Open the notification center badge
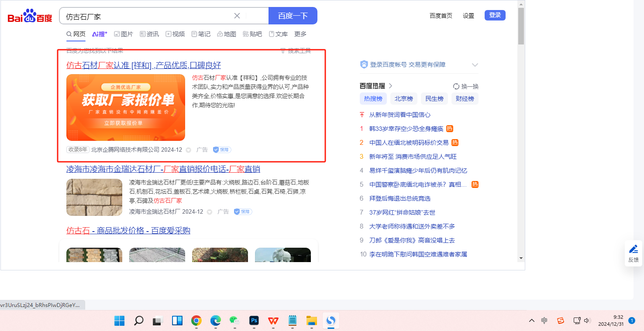Viewport: 644px width, 331px height. (631, 321)
